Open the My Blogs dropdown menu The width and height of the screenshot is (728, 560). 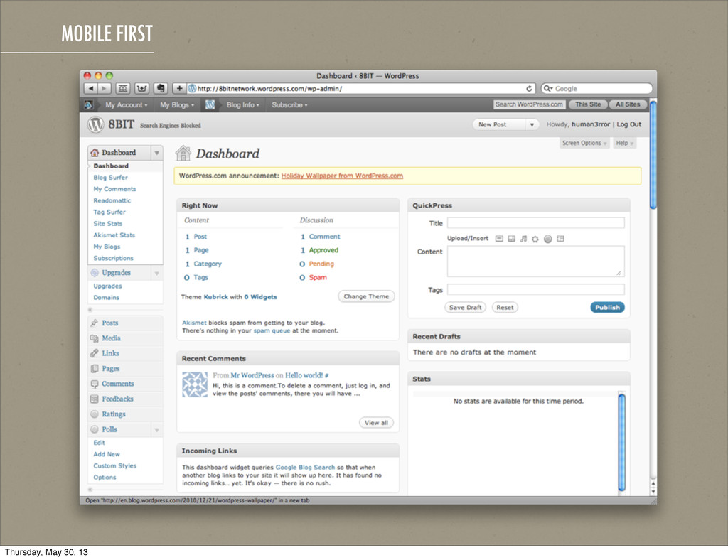pyautogui.click(x=177, y=105)
